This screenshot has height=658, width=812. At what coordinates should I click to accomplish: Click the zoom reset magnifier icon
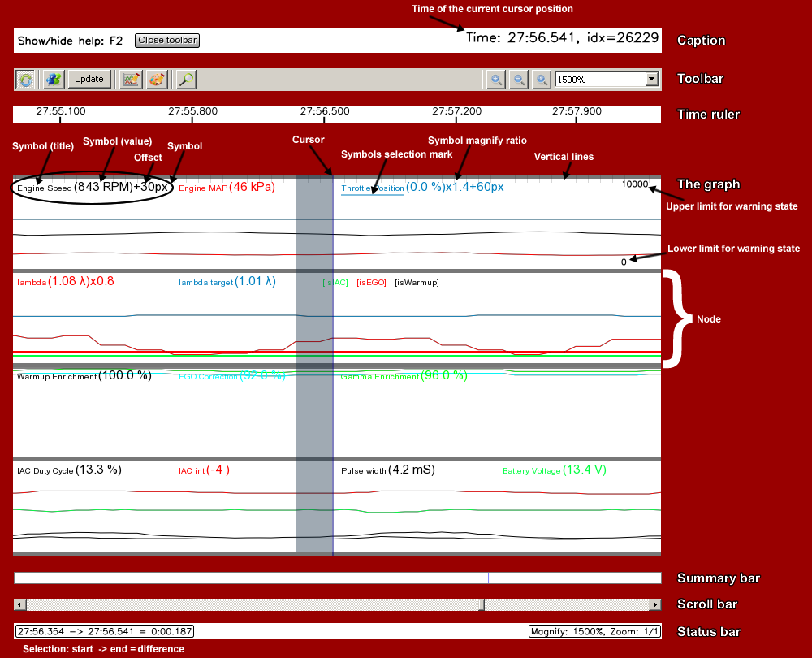click(x=541, y=79)
